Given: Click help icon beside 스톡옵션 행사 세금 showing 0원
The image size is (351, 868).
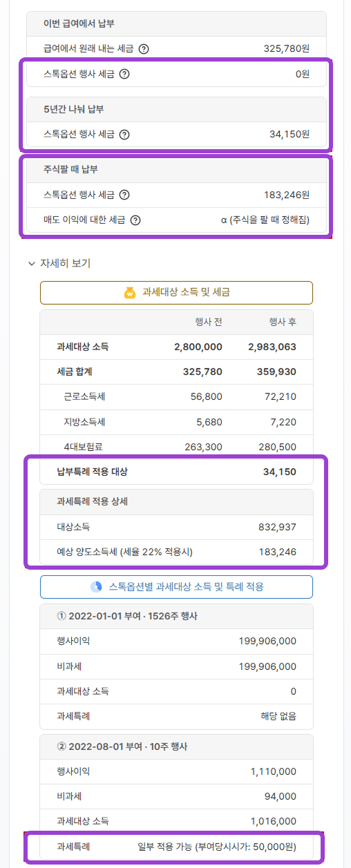Looking at the screenshot, I should click(x=124, y=74).
